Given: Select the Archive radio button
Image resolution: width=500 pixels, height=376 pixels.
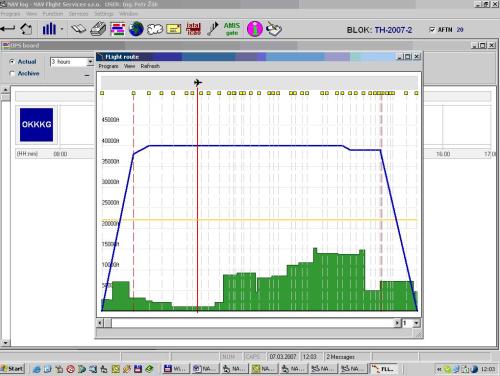Looking at the screenshot, I should click(x=12, y=73).
